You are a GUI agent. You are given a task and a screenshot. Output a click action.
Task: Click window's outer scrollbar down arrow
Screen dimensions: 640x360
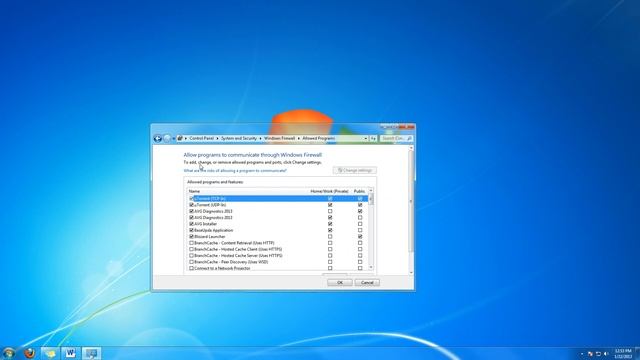pos(411,272)
